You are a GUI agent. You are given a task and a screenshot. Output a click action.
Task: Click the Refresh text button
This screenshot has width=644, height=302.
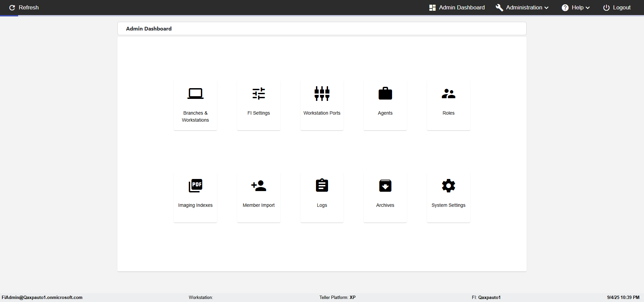(29, 7)
